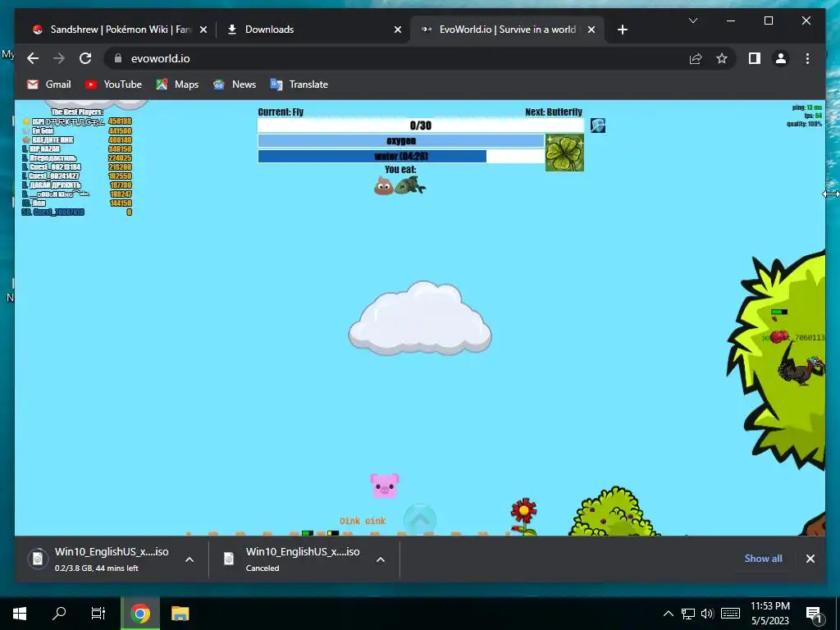This screenshot has width=840, height=630.
Task: Open Task View on the taskbar
Action: 98,614
